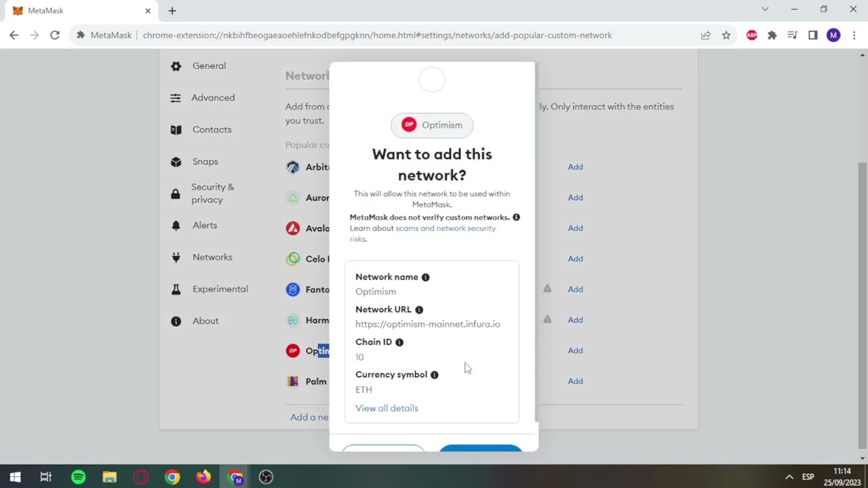Click the General gear icon
This screenshot has height=488, width=868.
point(176,66)
